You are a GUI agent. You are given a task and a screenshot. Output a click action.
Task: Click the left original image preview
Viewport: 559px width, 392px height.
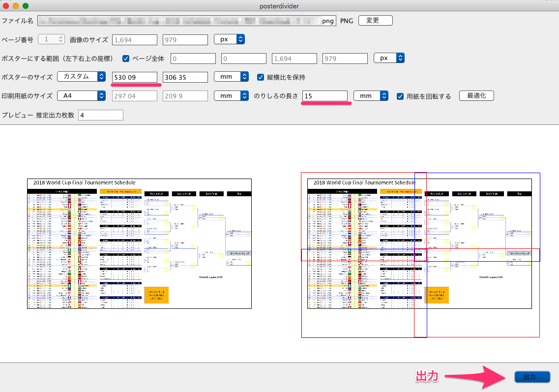140,243
